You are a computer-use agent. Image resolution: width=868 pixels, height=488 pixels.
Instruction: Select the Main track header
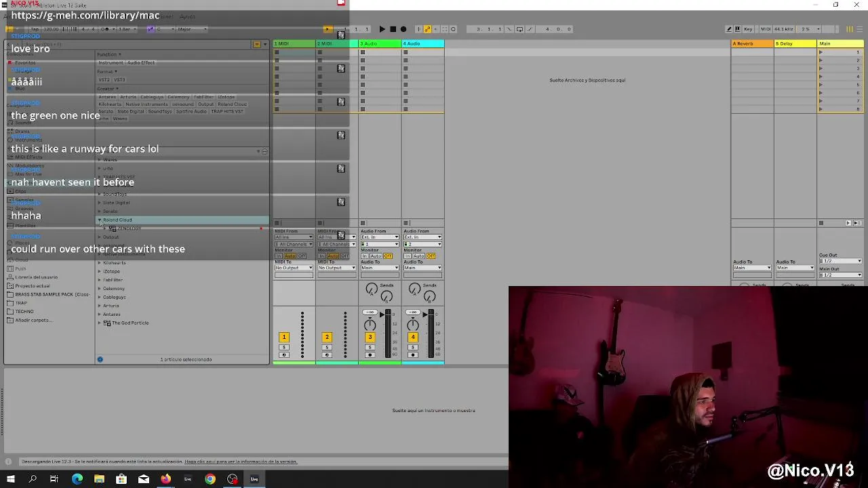pos(840,43)
